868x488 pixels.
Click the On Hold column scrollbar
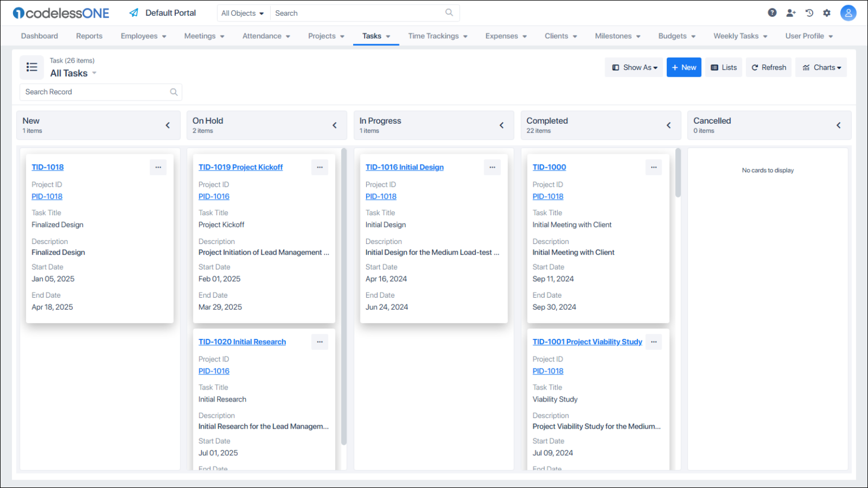pos(344,297)
